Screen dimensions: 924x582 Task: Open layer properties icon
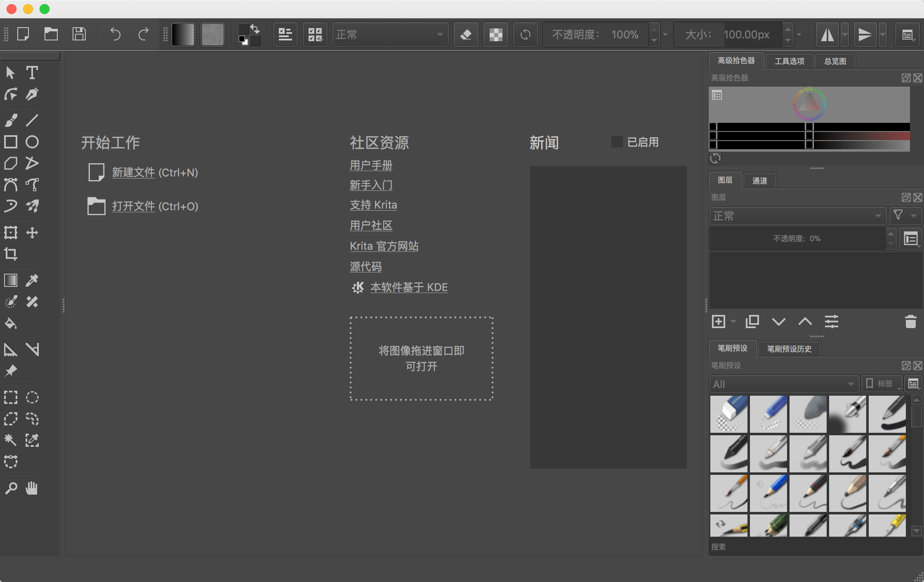[x=831, y=322]
